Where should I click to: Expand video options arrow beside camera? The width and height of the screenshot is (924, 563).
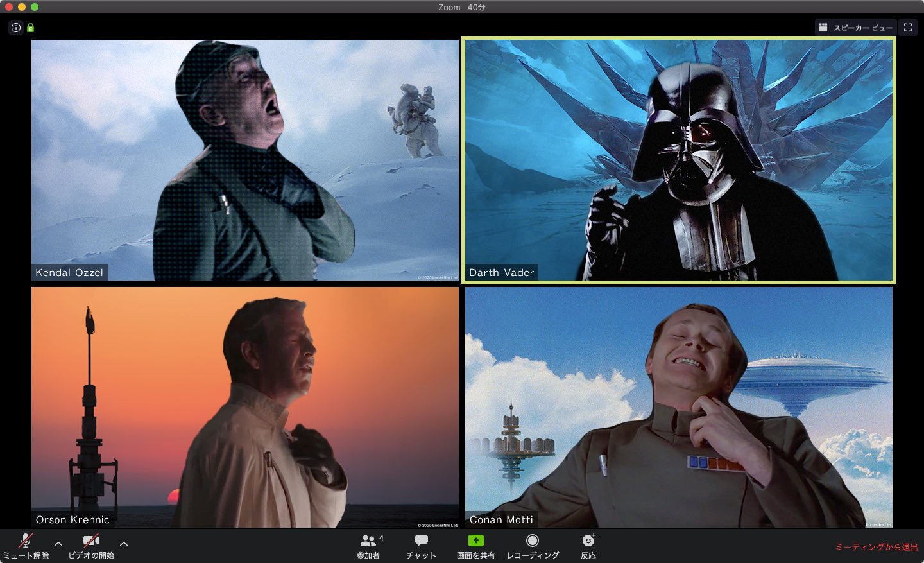[x=124, y=544]
